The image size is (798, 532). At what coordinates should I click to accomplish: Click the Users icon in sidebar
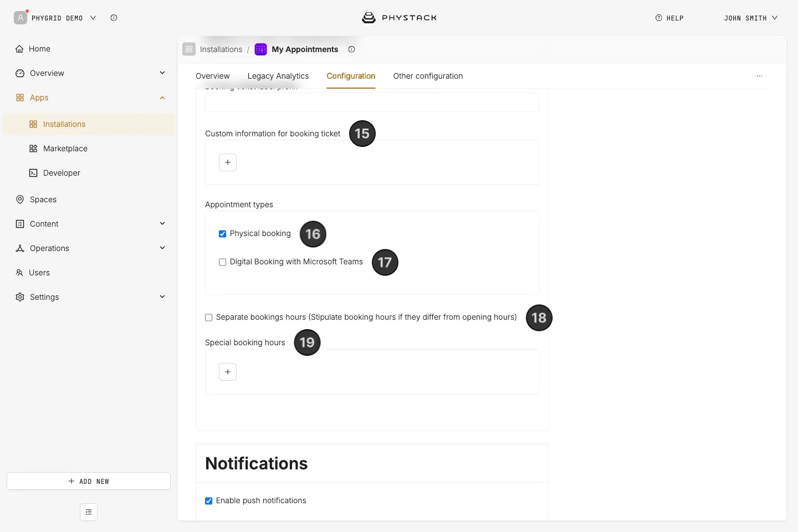[19, 273]
